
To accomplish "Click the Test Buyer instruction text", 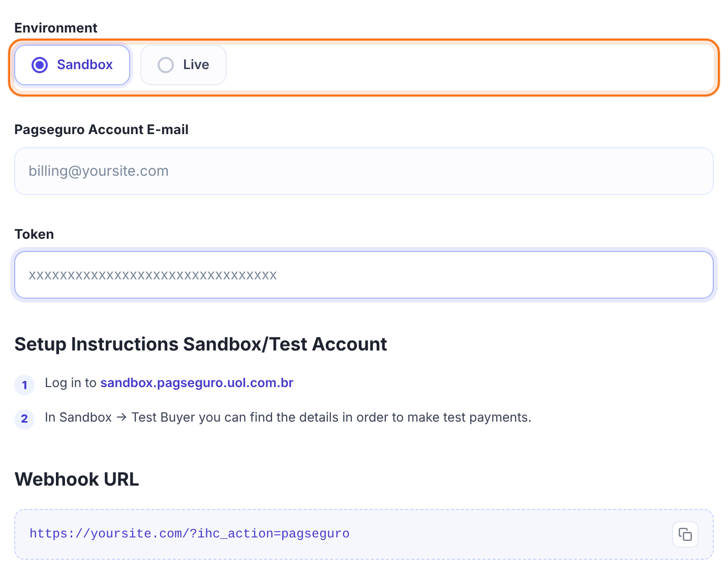I will pyautogui.click(x=288, y=418).
